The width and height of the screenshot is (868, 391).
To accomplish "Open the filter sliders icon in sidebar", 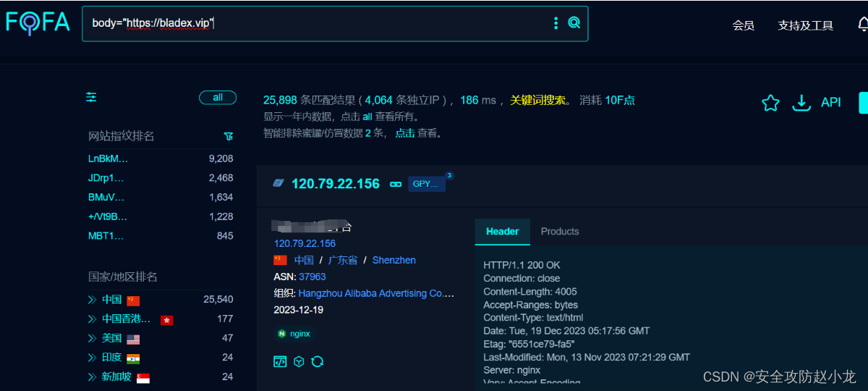I will point(91,97).
